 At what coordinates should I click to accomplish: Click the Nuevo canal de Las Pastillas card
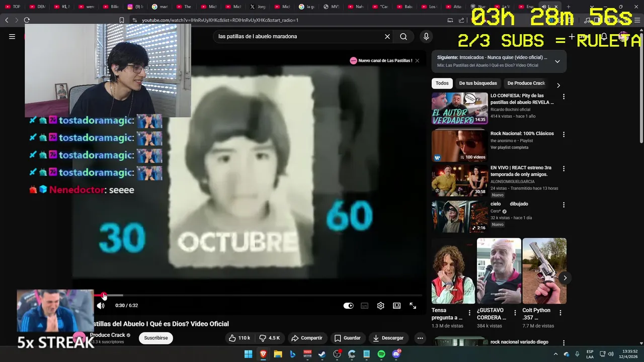click(381, 61)
